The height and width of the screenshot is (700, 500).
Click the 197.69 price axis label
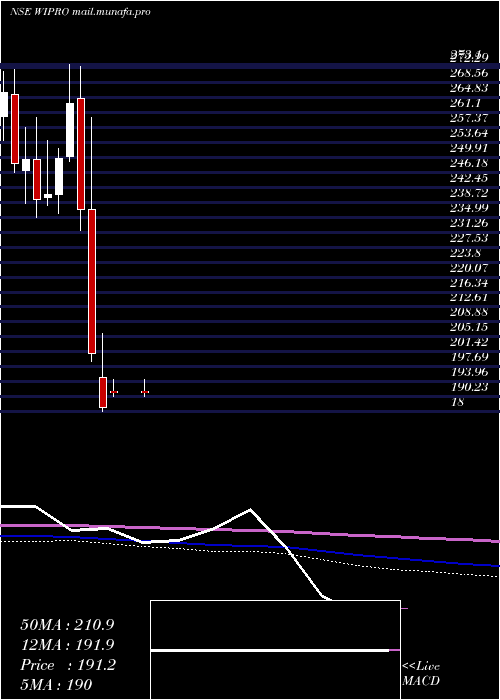(x=469, y=357)
